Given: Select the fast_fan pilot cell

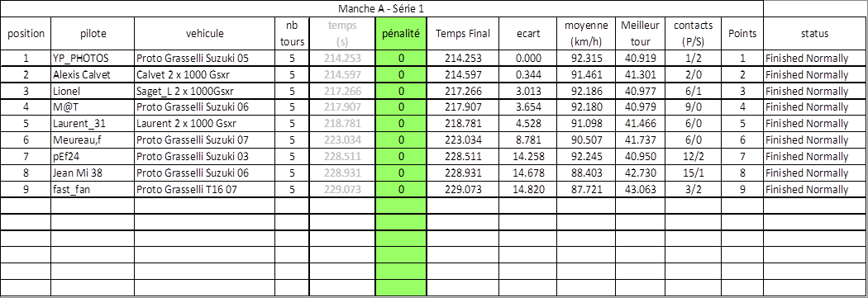Looking at the screenshot, I should [x=93, y=190].
